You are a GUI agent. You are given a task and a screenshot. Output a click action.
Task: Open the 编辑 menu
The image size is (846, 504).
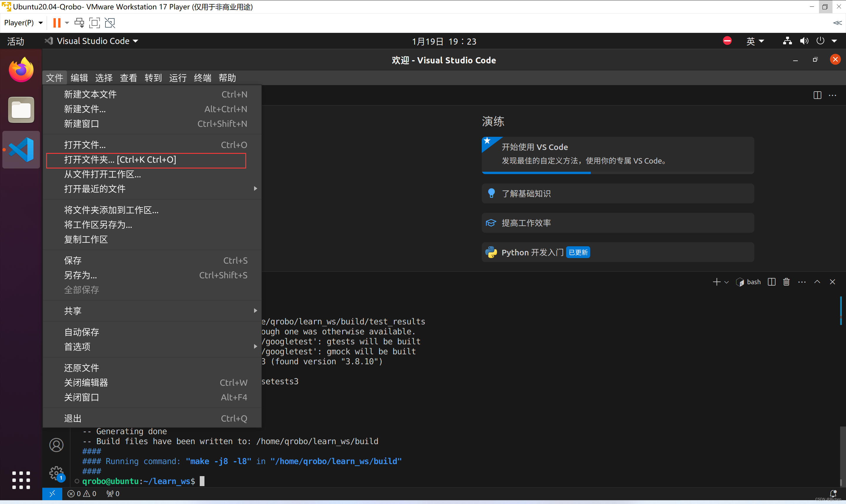coord(79,78)
